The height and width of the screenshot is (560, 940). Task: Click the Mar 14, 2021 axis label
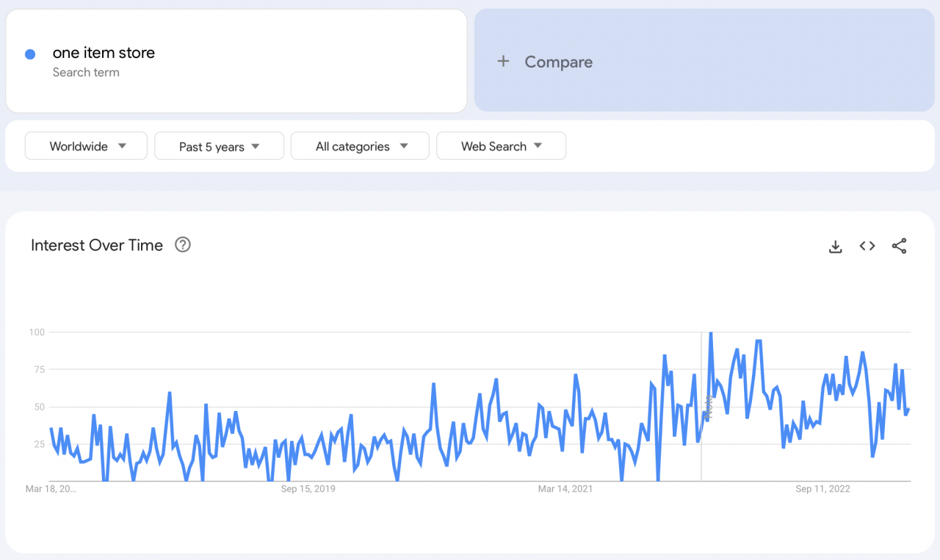(565, 488)
